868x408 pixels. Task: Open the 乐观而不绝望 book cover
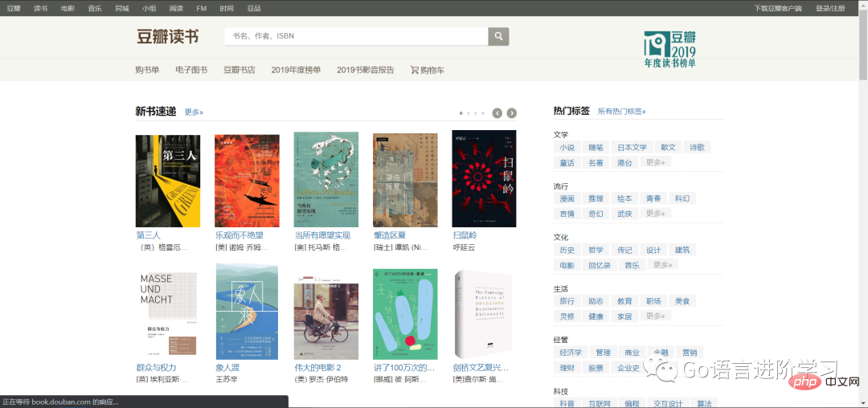click(247, 181)
